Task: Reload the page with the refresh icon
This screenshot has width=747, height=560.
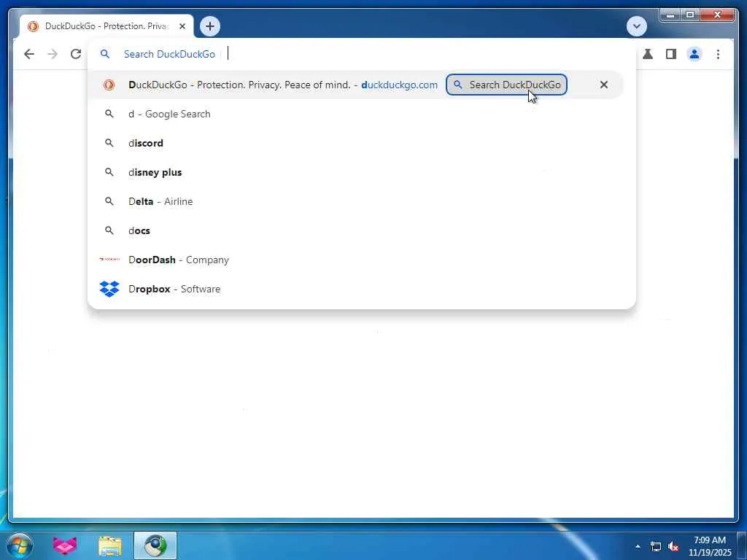Action: pyautogui.click(x=76, y=54)
